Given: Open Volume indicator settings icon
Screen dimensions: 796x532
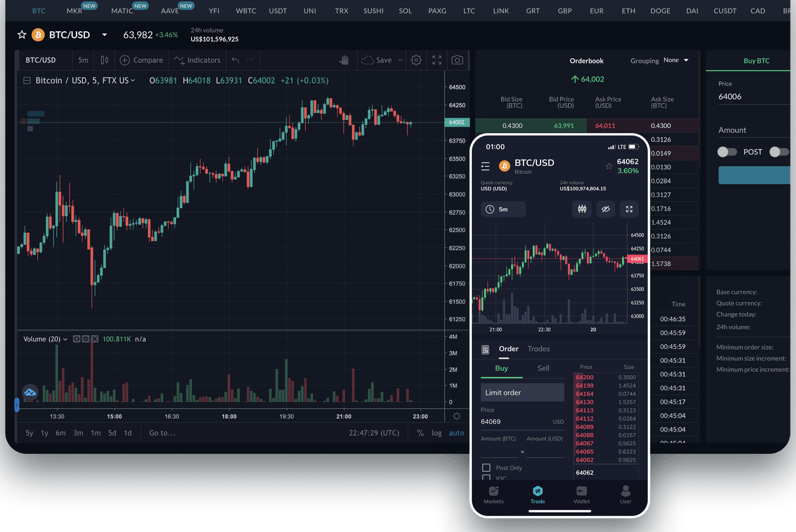Looking at the screenshot, I should tap(86, 339).
